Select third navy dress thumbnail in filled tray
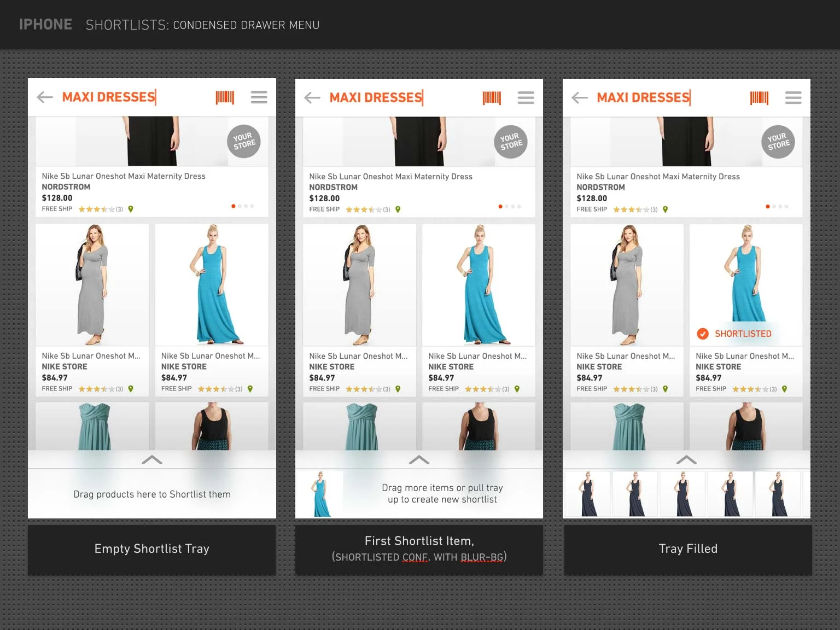Screen dimensions: 840x630 click(x=683, y=494)
